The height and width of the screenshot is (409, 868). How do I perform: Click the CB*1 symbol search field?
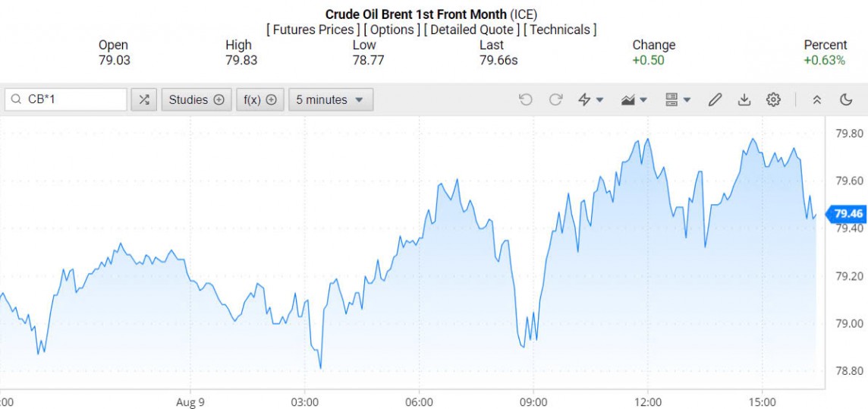tap(74, 99)
